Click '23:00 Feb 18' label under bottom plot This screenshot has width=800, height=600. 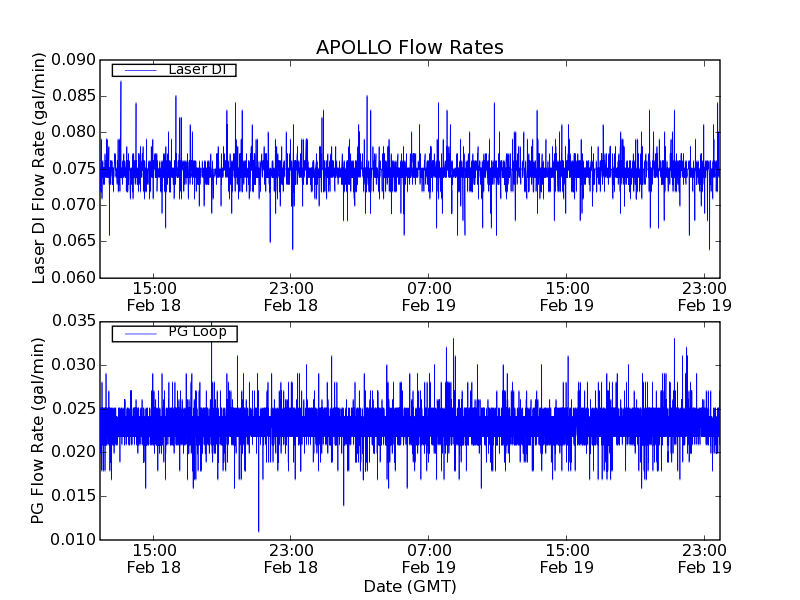[x=290, y=558]
